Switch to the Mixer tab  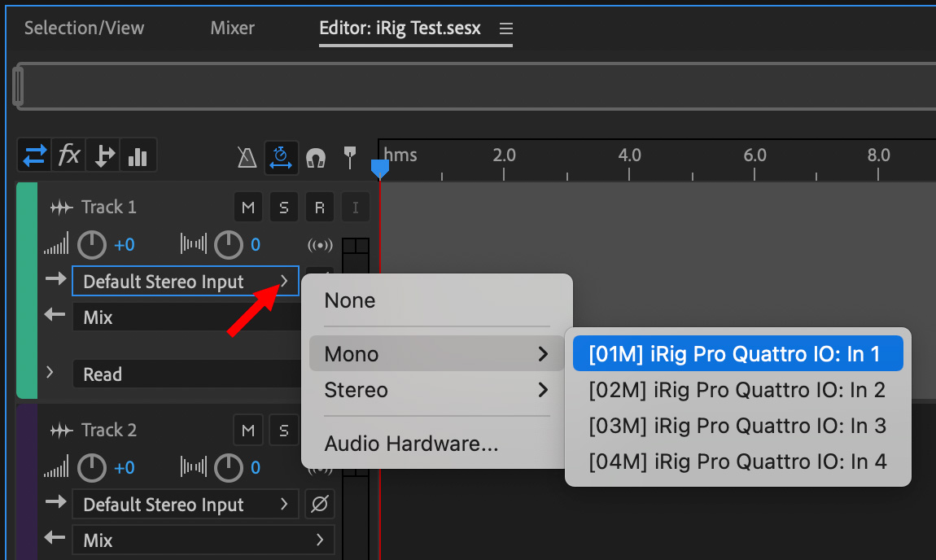point(232,28)
